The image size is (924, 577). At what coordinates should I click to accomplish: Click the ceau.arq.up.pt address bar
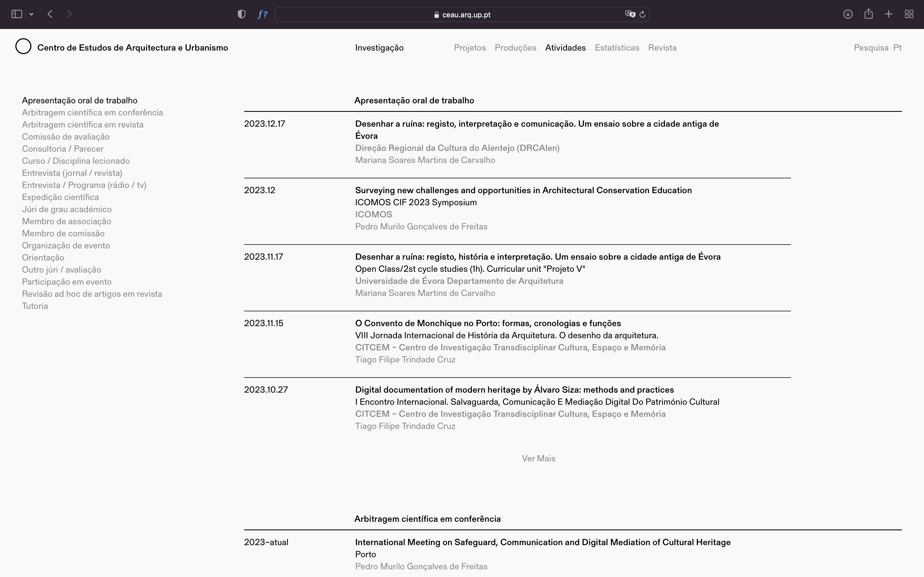click(x=462, y=15)
